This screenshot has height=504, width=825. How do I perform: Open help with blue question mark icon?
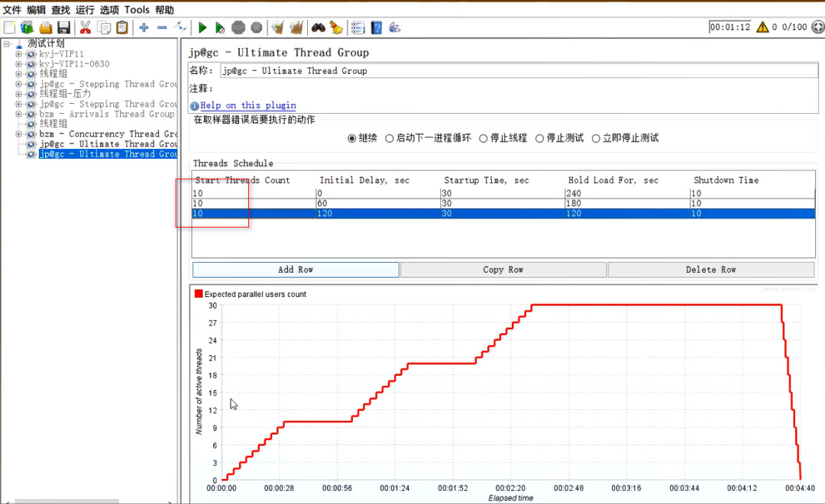[x=376, y=27]
